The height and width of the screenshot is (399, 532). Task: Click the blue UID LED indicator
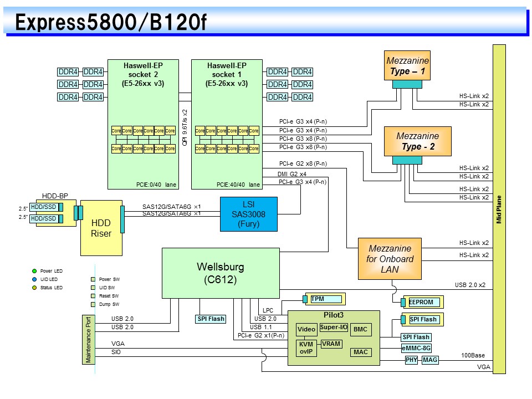[34, 279]
